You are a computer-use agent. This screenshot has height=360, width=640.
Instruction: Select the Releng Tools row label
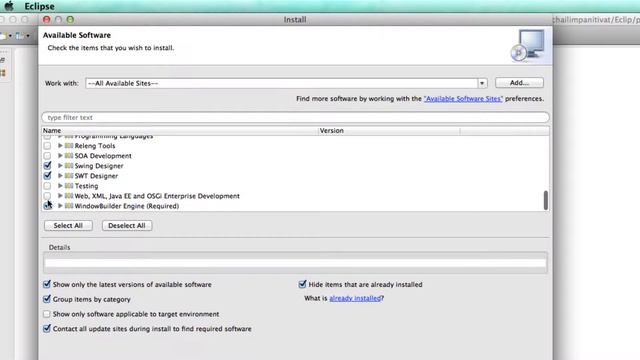pyautogui.click(x=95, y=146)
